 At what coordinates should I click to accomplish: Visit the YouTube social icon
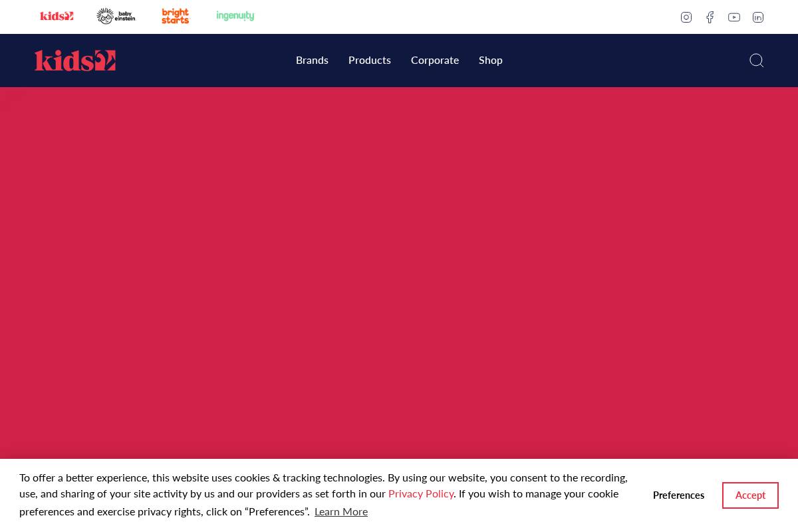[x=734, y=17]
